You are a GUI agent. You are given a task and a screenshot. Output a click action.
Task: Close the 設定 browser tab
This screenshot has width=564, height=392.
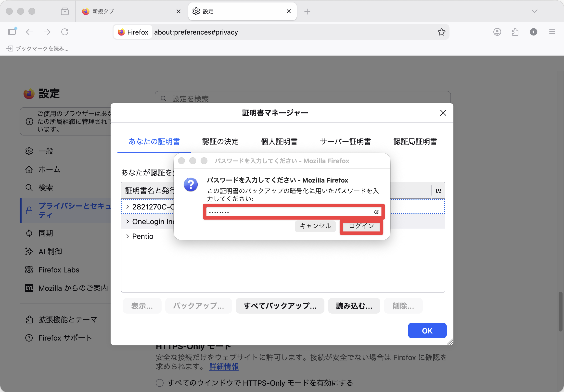pyautogui.click(x=289, y=11)
